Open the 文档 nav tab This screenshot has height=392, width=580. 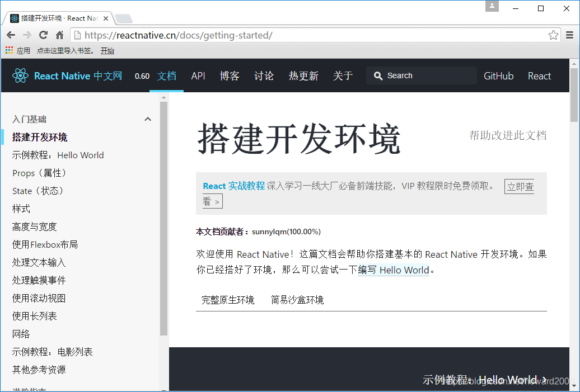click(166, 76)
